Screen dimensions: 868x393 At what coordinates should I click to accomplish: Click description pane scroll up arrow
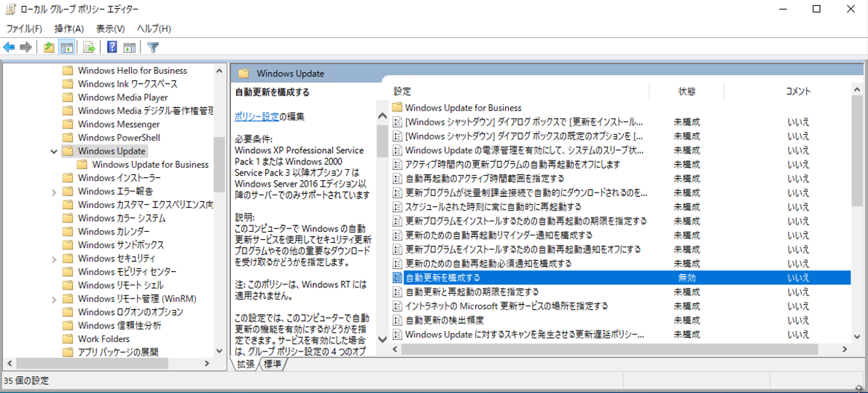point(382,116)
